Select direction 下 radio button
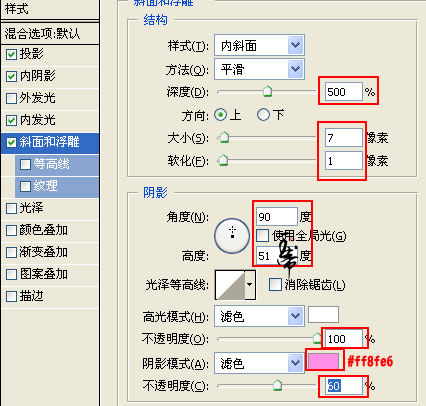Screen dimensions: 426x406 (x=263, y=115)
